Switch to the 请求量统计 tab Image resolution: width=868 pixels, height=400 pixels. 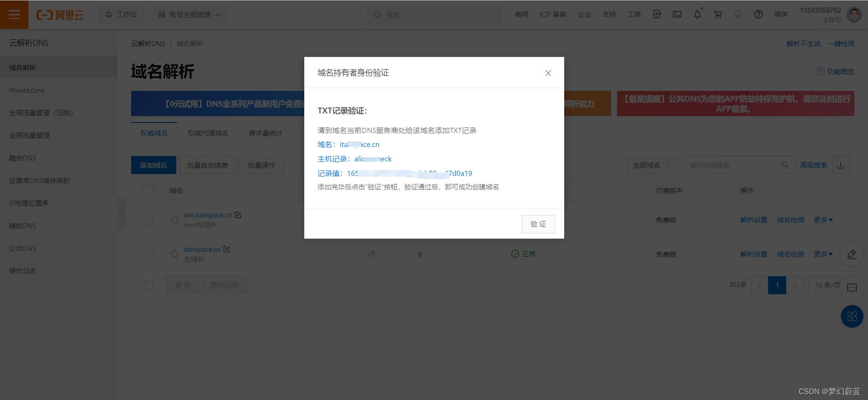(265, 133)
